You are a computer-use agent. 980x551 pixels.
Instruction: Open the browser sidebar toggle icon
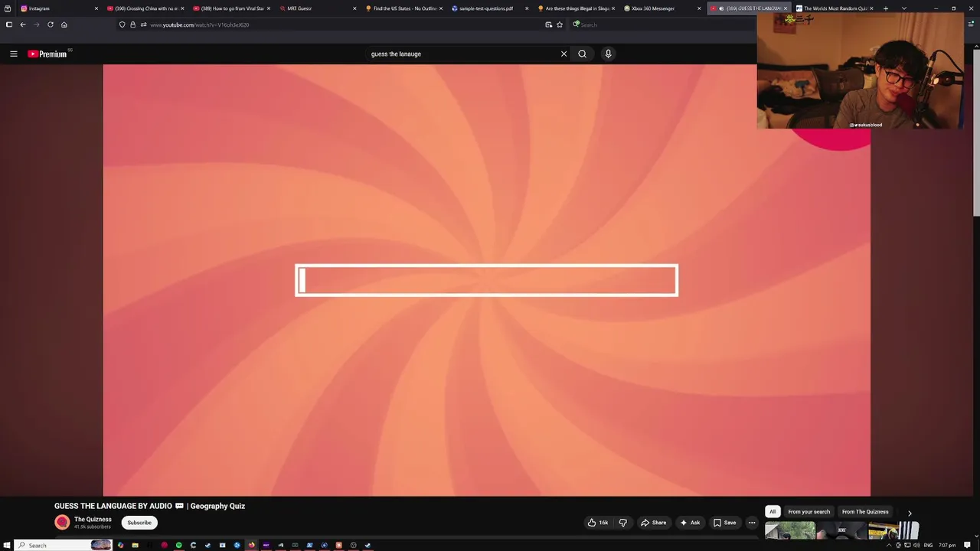click(8, 24)
